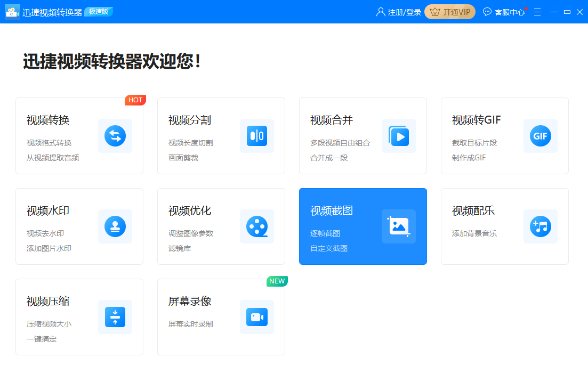Select the 视频转换 video conversion tool icon
This screenshot has width=588, height=382.
[115, 136]
